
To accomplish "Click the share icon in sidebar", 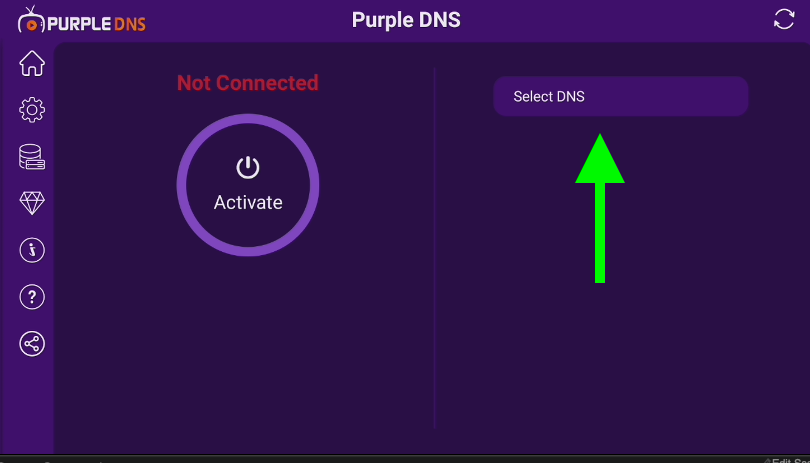I will click(32, 344).
